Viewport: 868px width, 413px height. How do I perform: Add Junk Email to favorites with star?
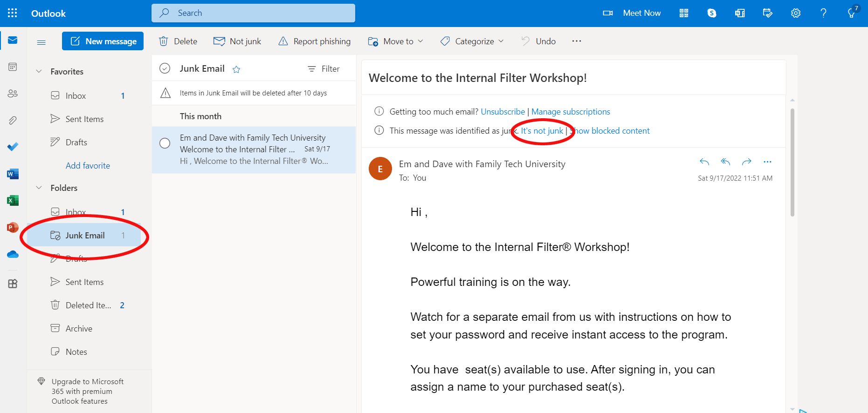pos(236,69)
